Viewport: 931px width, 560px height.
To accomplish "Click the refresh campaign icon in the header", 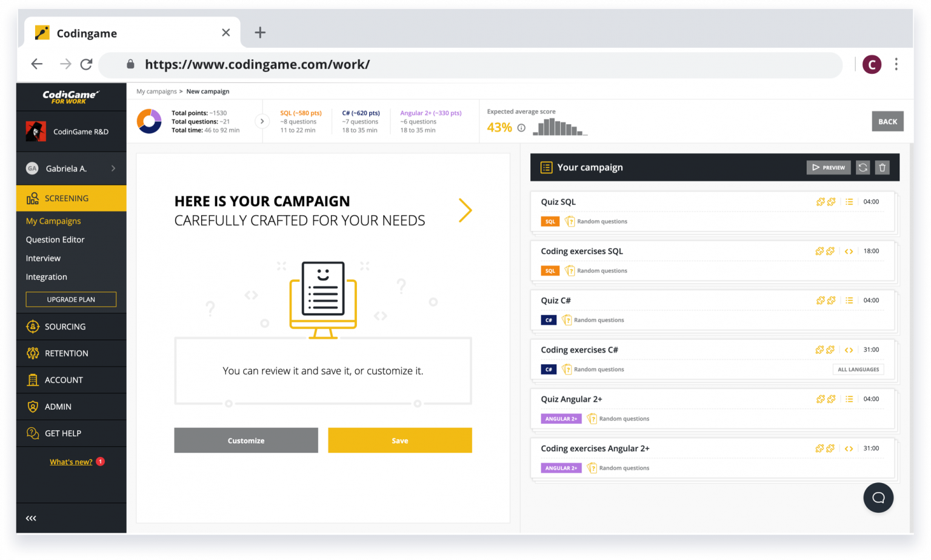I will point(863,167).
